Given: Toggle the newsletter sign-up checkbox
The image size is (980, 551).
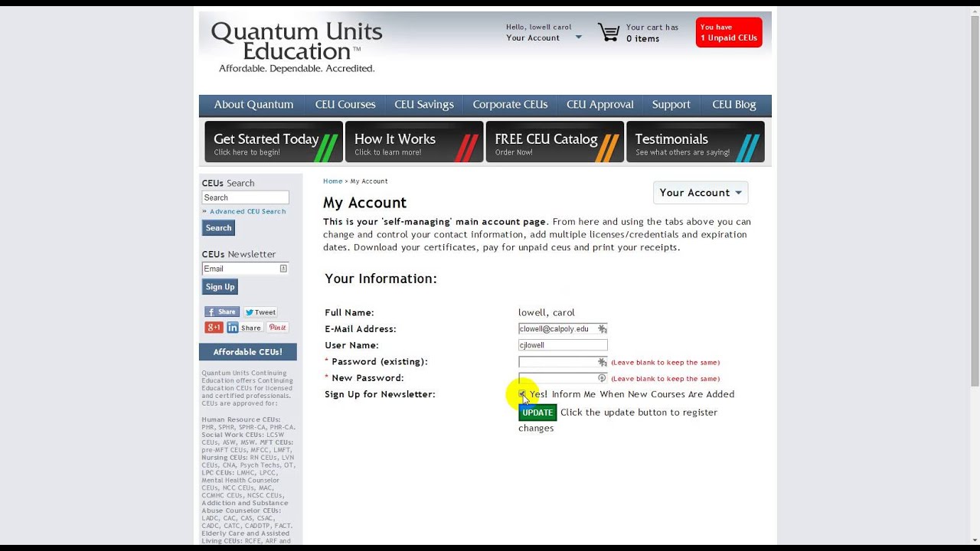Looking at the screenshot, I should pos(522,394).
